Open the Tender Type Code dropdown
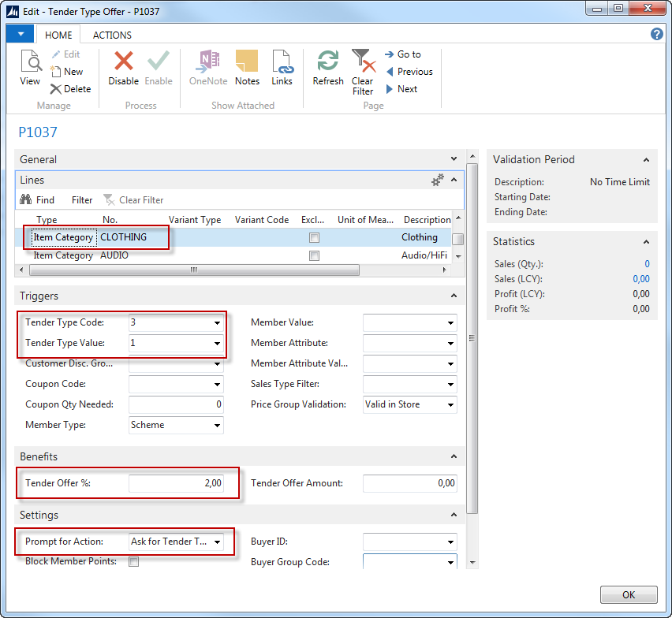This screenshot has width=672, height=618. pyautogui.click(x=217, y=323)
